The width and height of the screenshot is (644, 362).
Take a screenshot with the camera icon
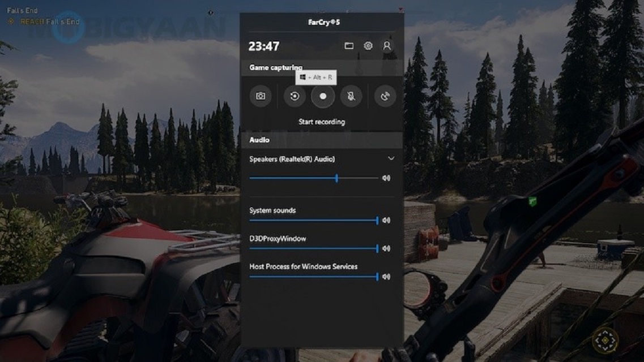(259, 96)
